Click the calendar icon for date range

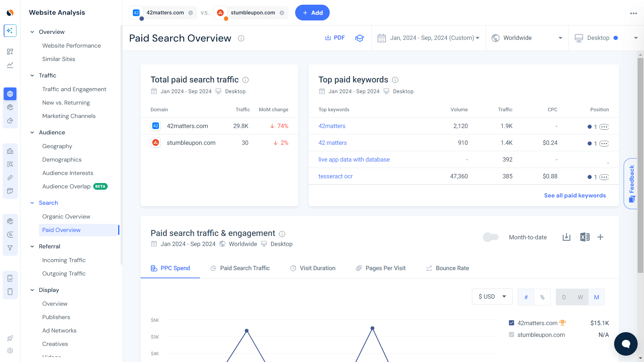pos(381,38)
